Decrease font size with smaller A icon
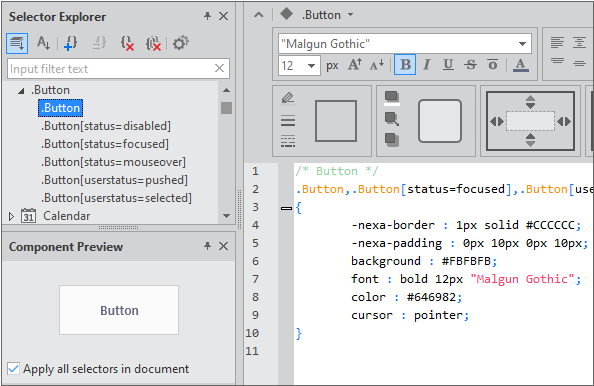Screen dimensions: 594x386 click(377, 65)
